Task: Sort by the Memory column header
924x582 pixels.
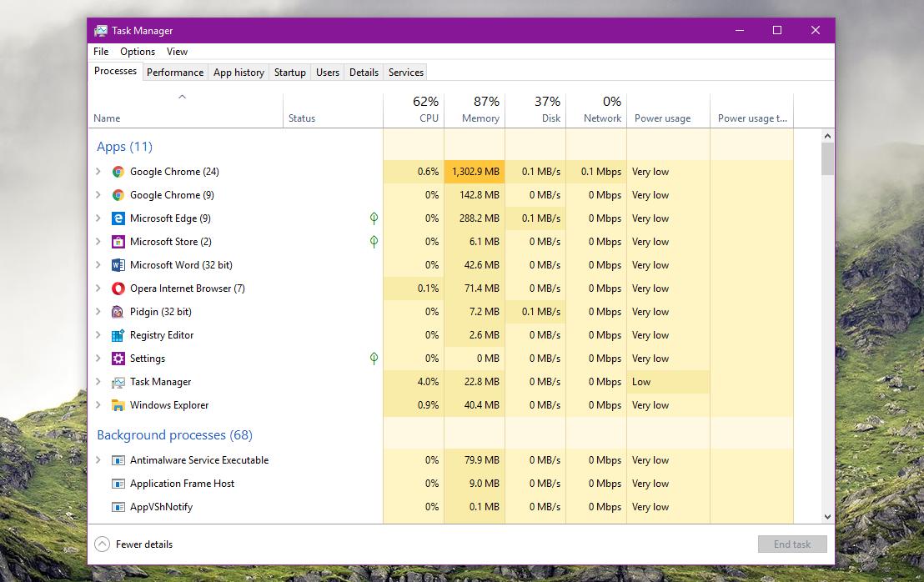Action: coord(475,110)
